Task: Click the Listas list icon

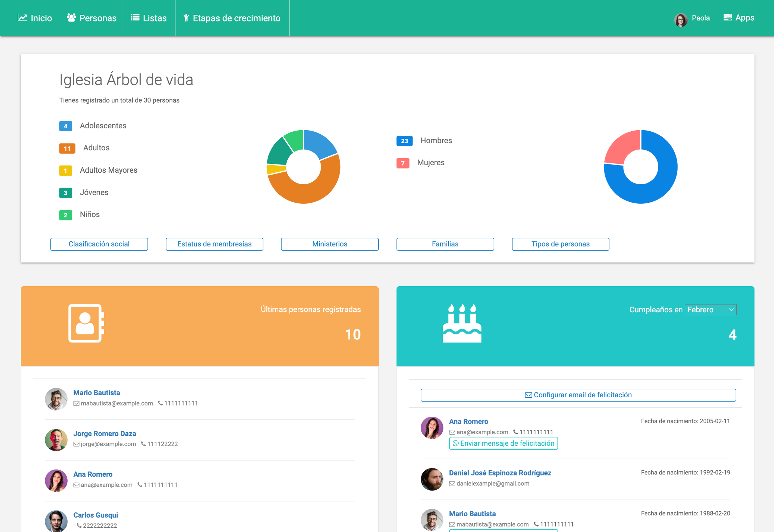Action: pos(135,17)
